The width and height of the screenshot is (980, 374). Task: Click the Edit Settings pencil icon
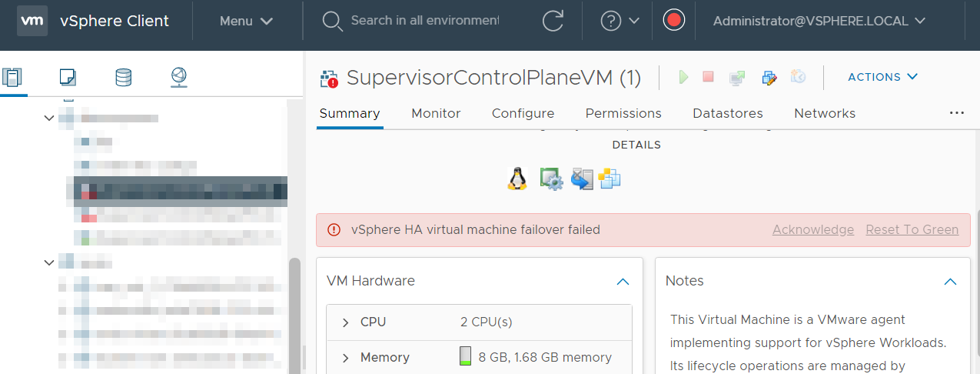click(x=769, y=77)
